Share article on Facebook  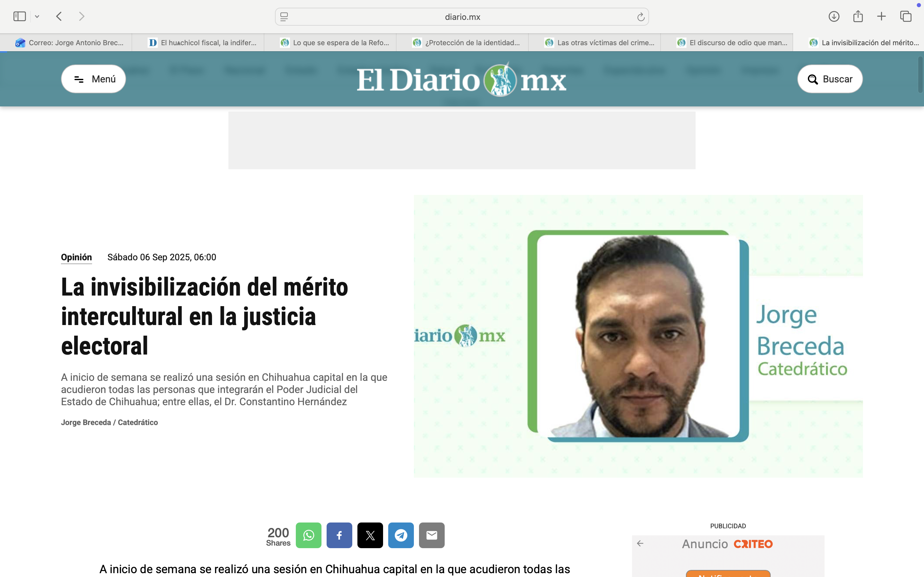point(339,535)
